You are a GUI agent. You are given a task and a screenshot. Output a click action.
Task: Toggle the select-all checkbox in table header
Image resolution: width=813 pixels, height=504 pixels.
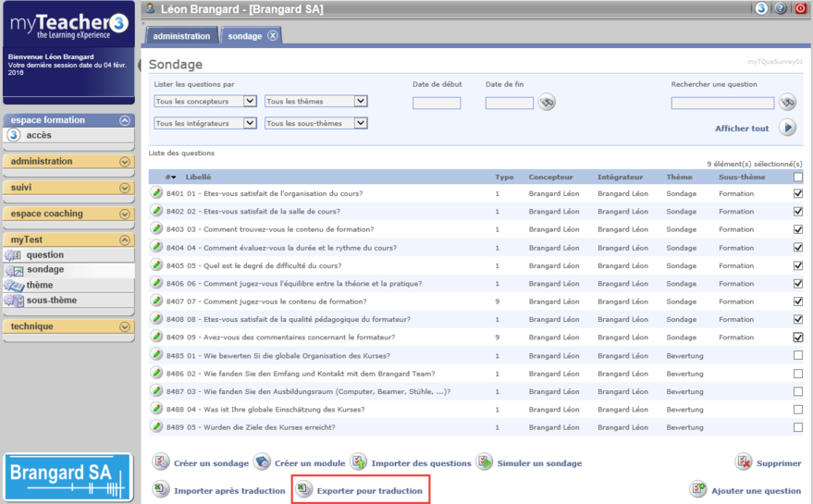797,177
